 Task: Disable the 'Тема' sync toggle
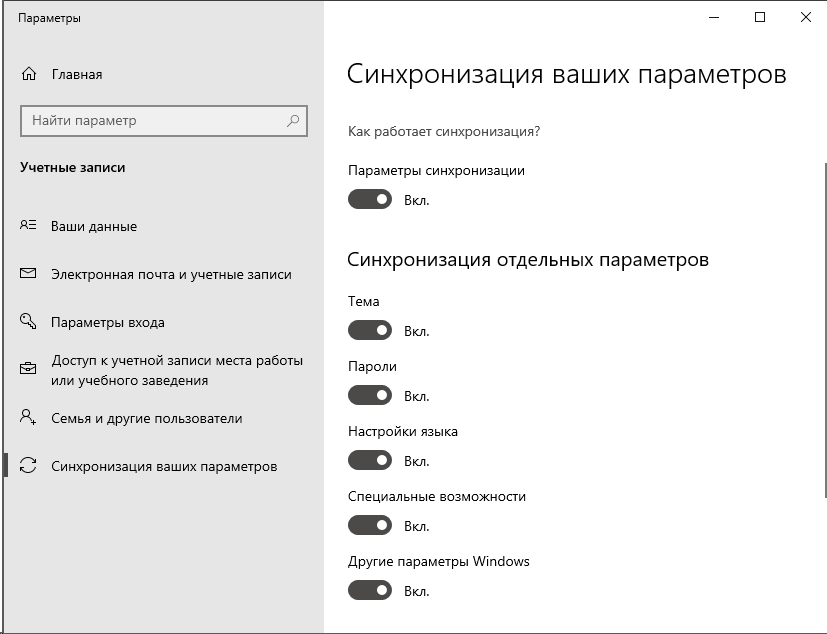click(369, 331)
